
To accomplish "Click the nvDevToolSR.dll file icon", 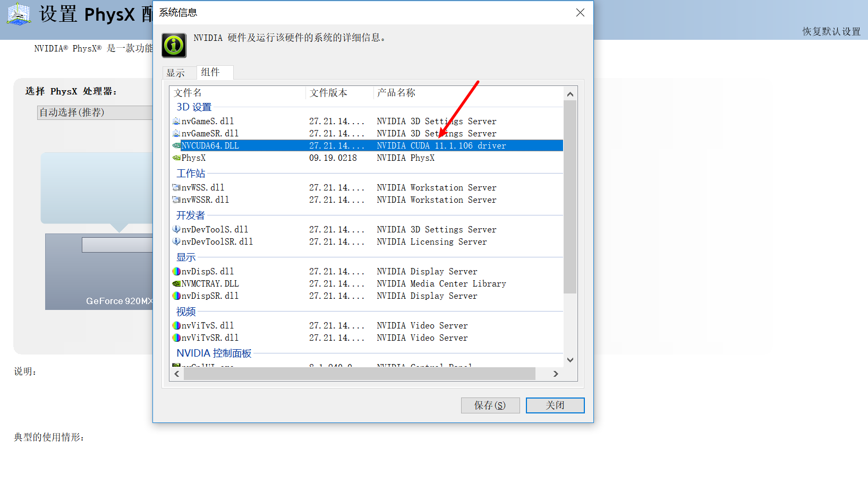I will pos(176,241).
